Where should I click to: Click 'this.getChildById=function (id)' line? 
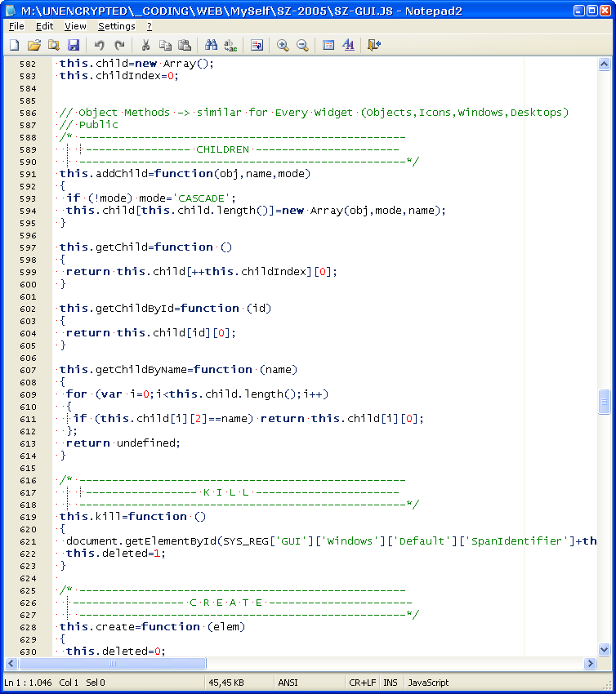click(x=166, y=308)
